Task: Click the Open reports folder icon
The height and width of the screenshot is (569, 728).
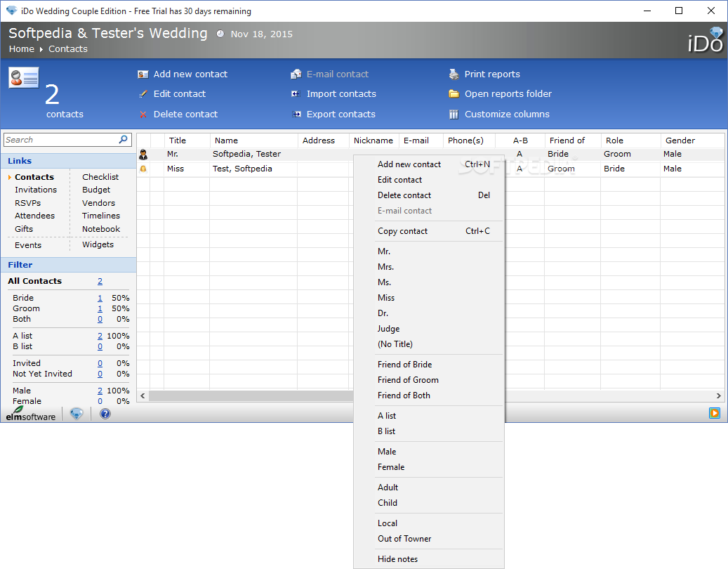Action: pos(454,94)
